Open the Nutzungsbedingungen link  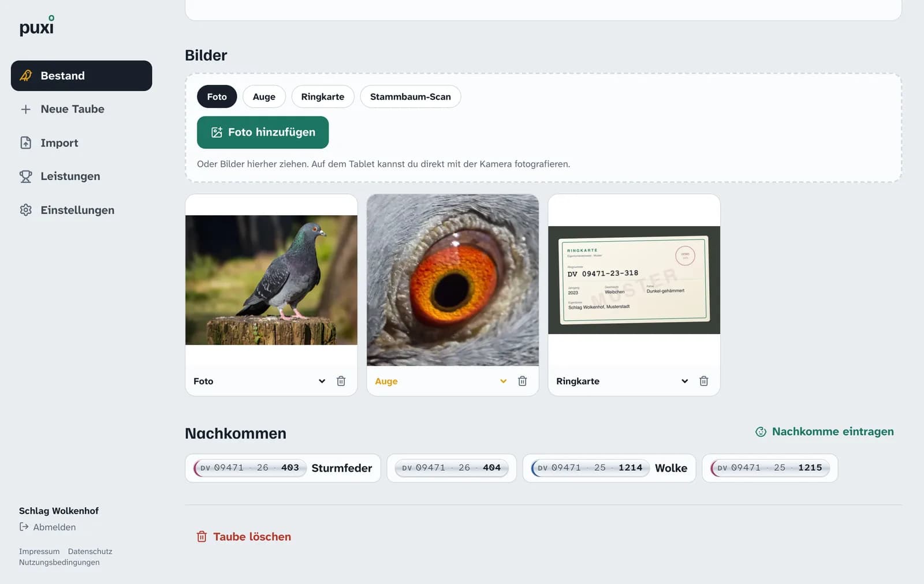click(x=59, y=562)
